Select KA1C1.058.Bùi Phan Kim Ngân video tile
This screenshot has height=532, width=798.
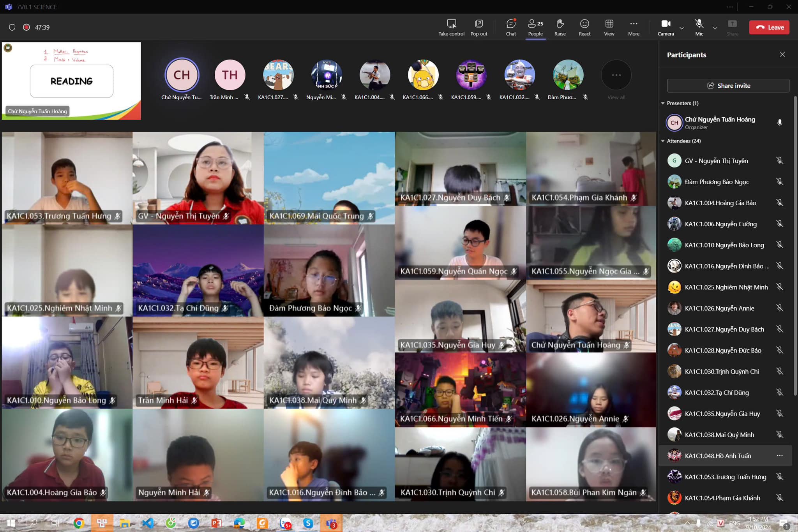pos(591,464)
